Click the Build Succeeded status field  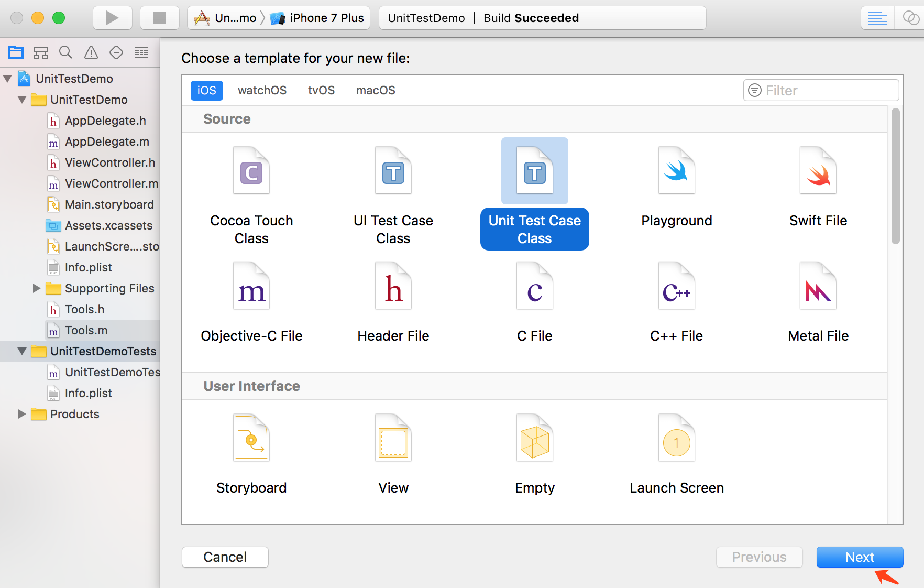tap(542, 18)
